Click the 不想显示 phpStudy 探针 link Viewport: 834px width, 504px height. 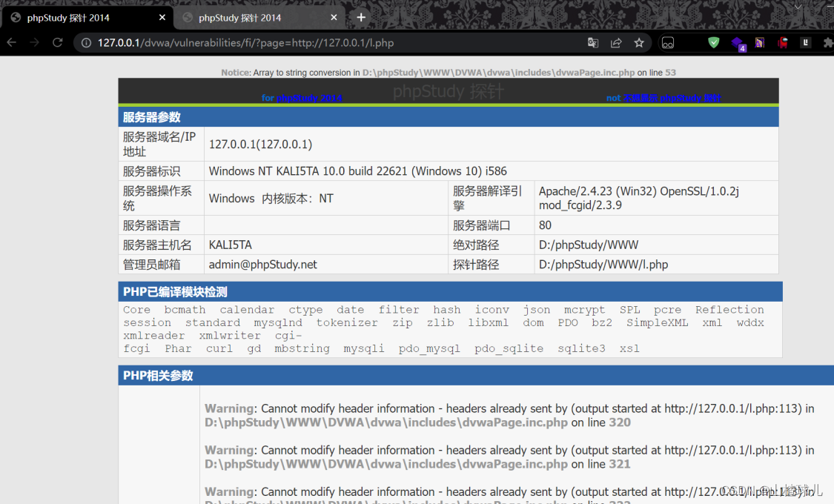672,98
